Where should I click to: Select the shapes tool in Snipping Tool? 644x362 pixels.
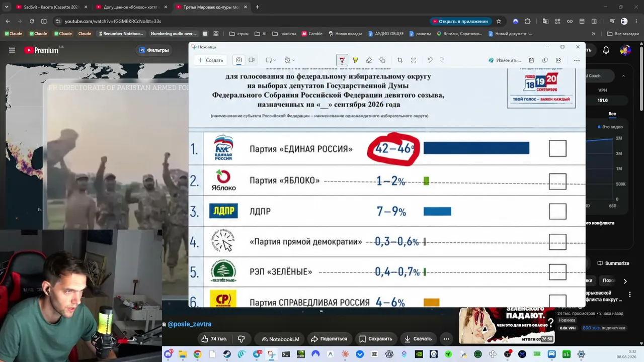coord(382,60)
